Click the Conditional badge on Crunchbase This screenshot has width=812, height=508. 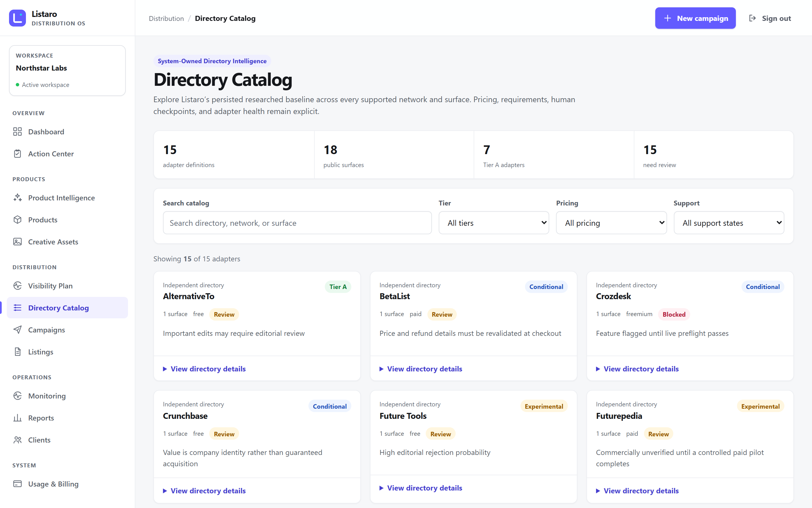[330, 406]
